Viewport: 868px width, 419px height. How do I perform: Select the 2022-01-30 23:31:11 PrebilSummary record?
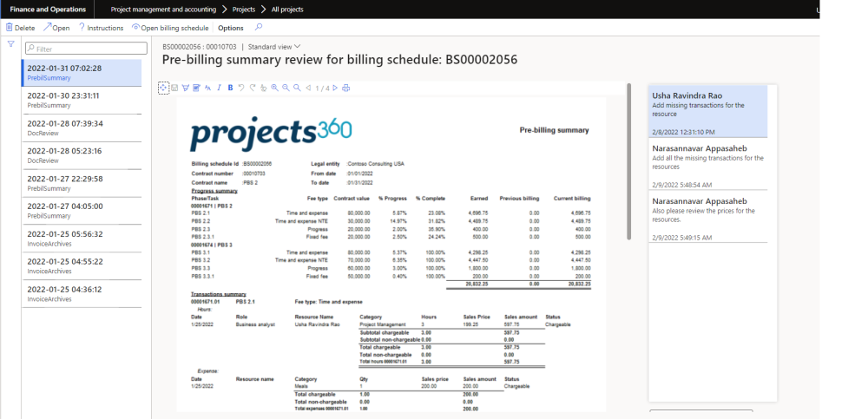82,100
